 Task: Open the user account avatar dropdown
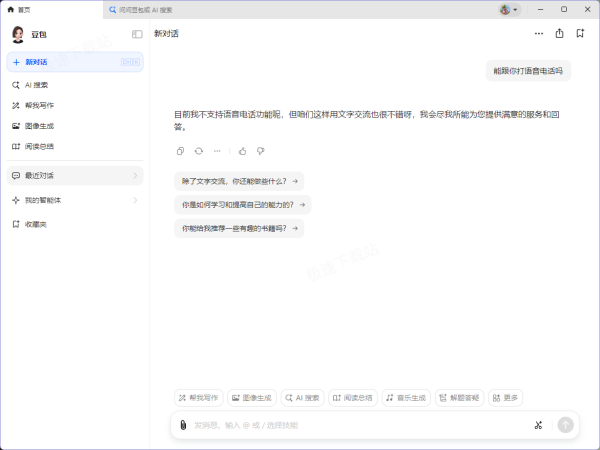[x=509, y=10]
